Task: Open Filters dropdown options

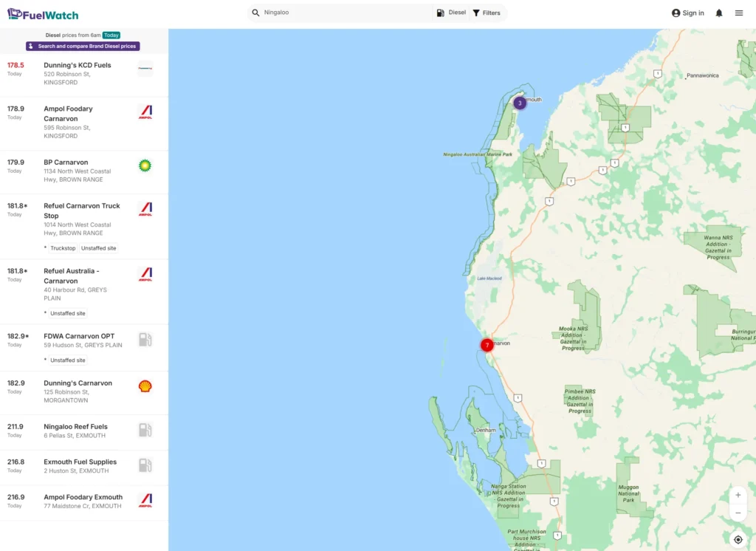Action: [x=487, y=13]
